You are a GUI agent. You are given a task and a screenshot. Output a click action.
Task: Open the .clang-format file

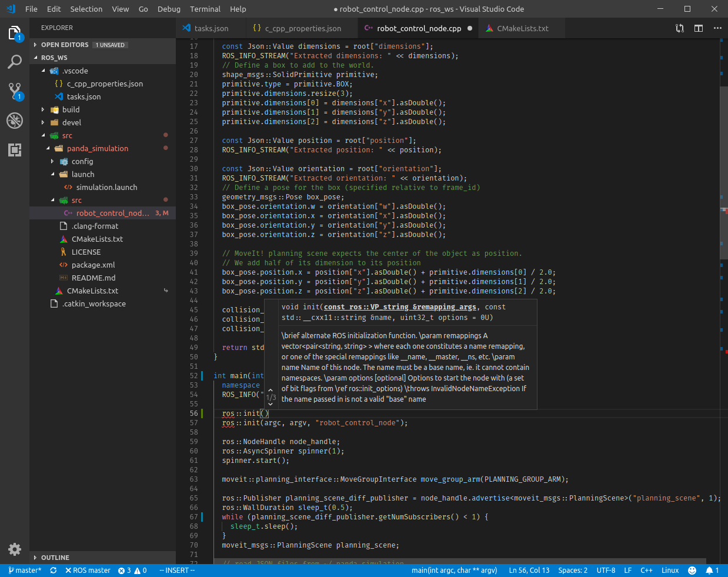pos(102,226)
